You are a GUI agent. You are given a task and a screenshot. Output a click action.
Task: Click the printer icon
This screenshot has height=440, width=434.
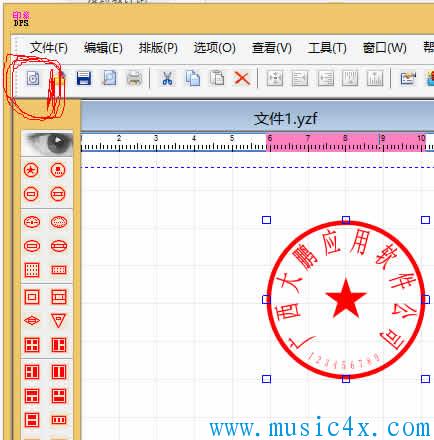[x=135, y=79]
